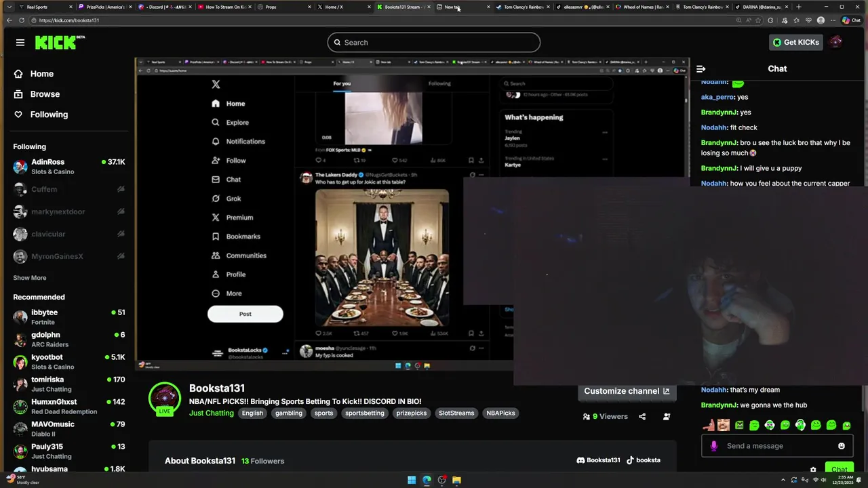Open chat settings gear icon
Image resolution: width=868 pixels, height=488 pixels.
pyautogui.click(x=813, y=469)
